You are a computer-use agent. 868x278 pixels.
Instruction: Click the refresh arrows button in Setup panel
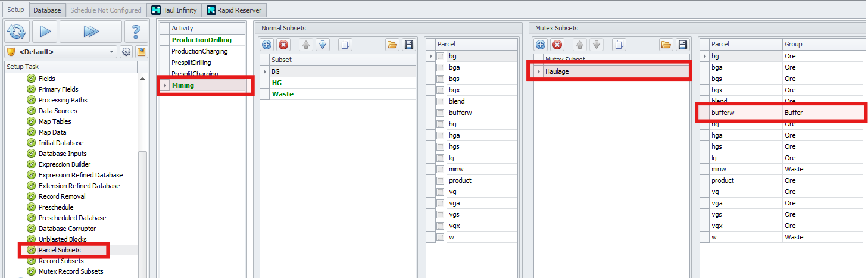[x=17, y=31]
